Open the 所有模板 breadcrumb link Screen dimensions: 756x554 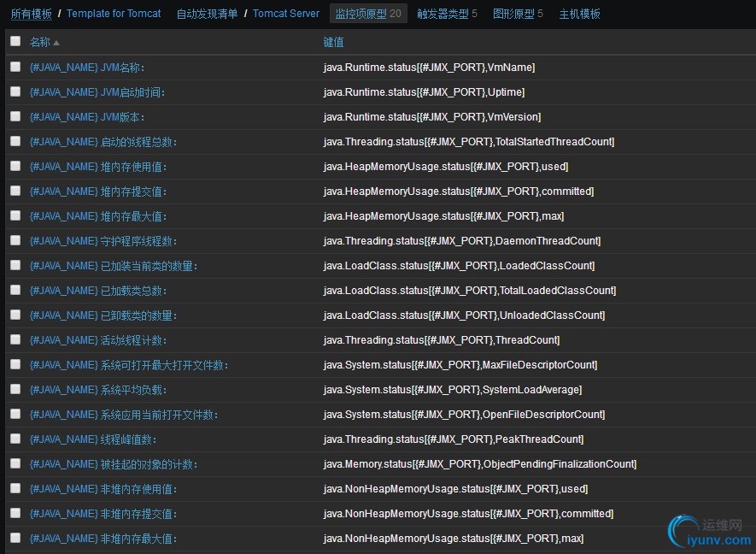click(32, 14)
